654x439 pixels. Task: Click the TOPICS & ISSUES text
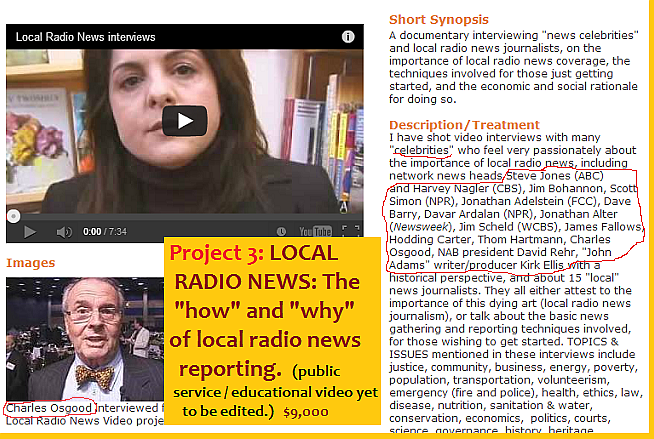(503, 348)
